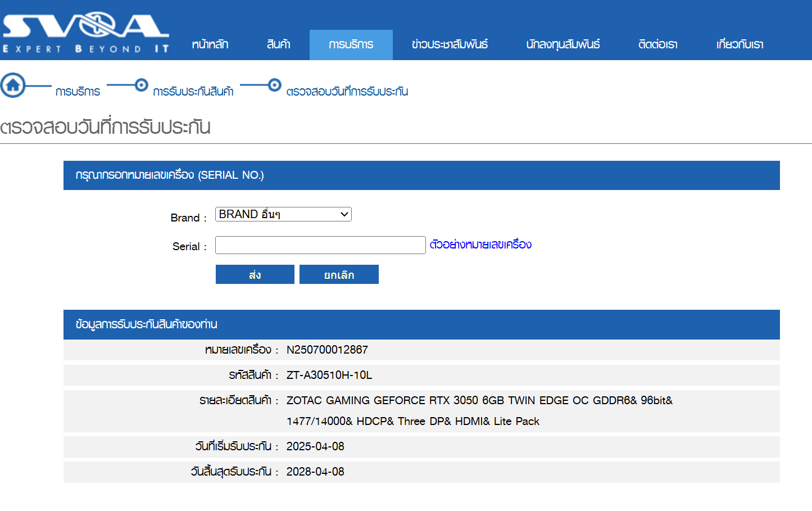Open the หน้าหลัก menu item

point(210,44)
